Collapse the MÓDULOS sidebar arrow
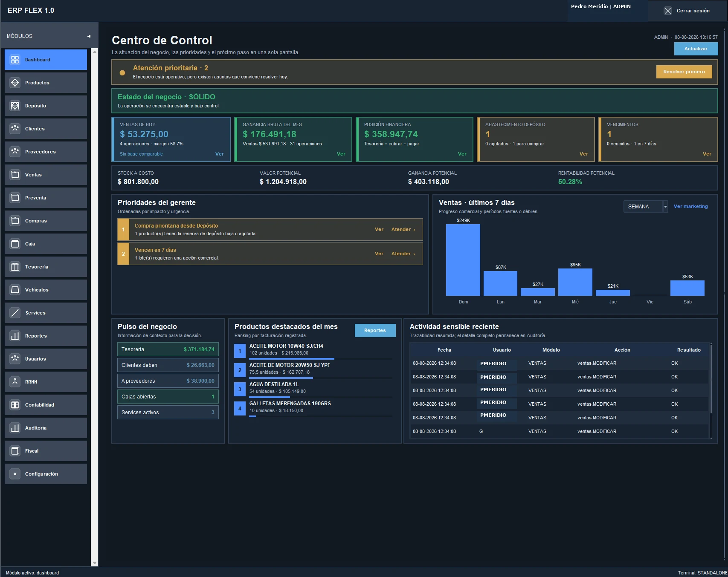Viewport: 728px width, 577px height. coord(89,36)
